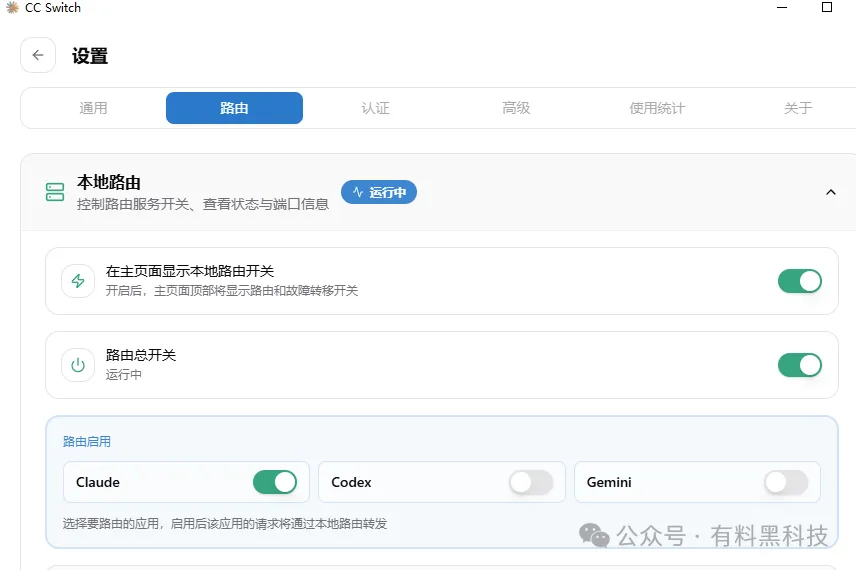Turn off the 路由总开关 switch

[x=800, y=365]
